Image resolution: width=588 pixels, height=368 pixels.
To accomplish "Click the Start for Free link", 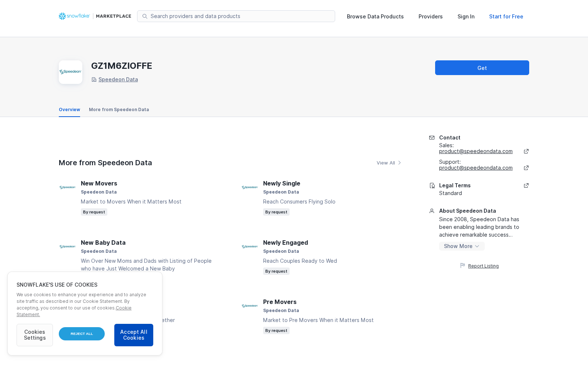I will click(x=506, y=17).
